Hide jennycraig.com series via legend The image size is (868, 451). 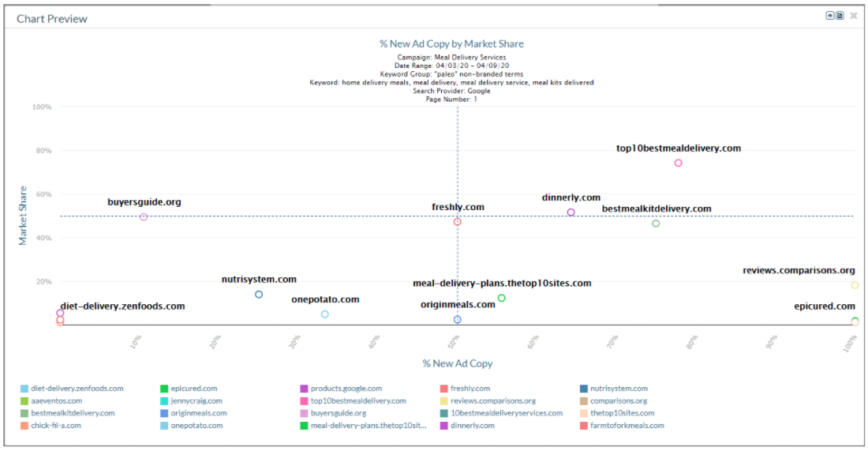(192, 400)
